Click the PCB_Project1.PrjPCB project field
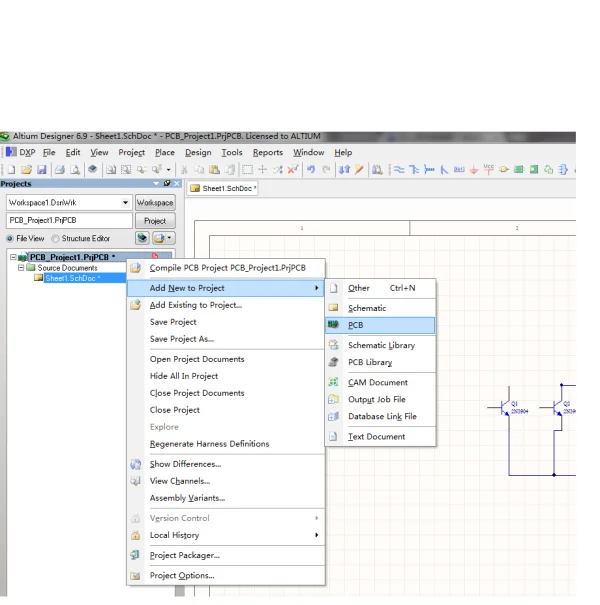This screenshot has height=605, width=600. (x=69, y=221)
